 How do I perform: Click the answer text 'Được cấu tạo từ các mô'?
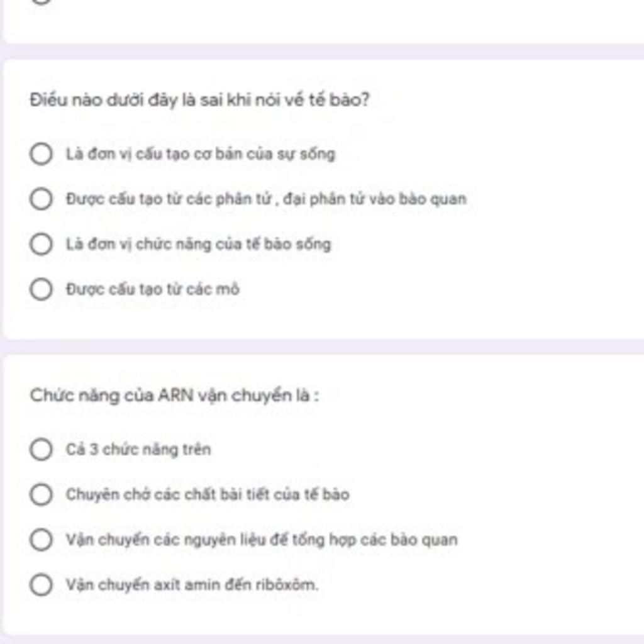tap(153, 289)
